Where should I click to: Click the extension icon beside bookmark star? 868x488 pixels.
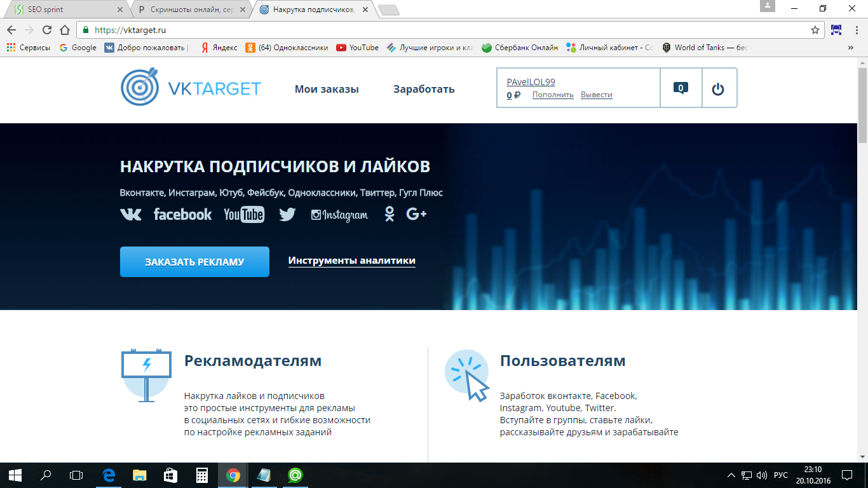click(x=837, y=30)
